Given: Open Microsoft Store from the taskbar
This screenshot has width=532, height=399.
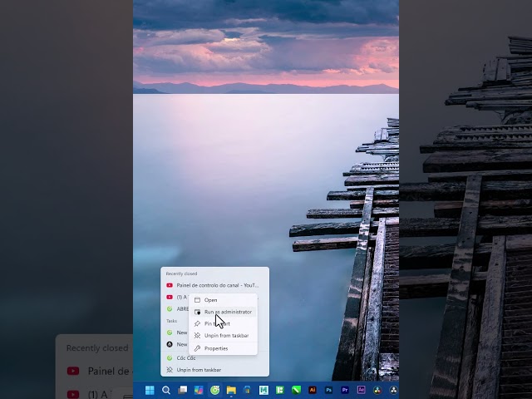Looking at the screenshot, I should [x=248, y=390].
